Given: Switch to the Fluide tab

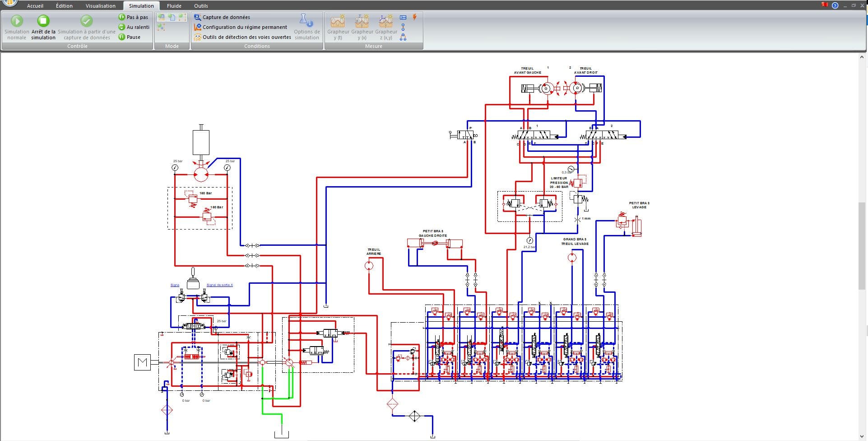Looking at the screenshot, I should click(174, 6).
